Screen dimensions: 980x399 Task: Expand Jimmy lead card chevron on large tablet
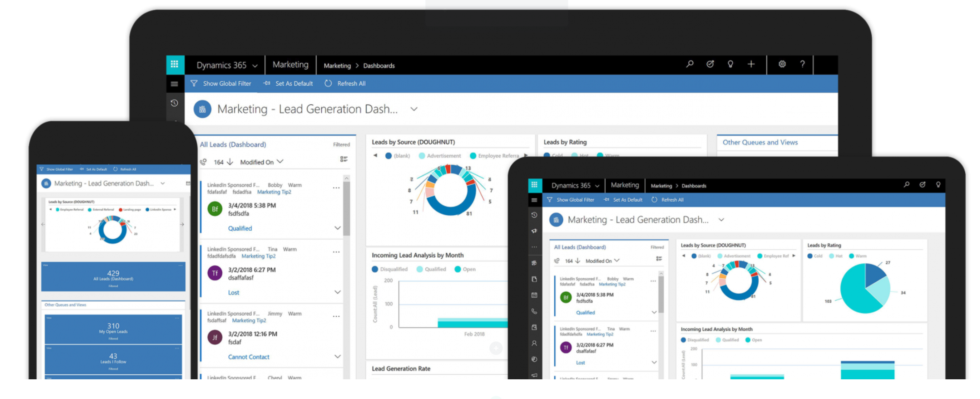pyautogui.click(x=337, y=356)
